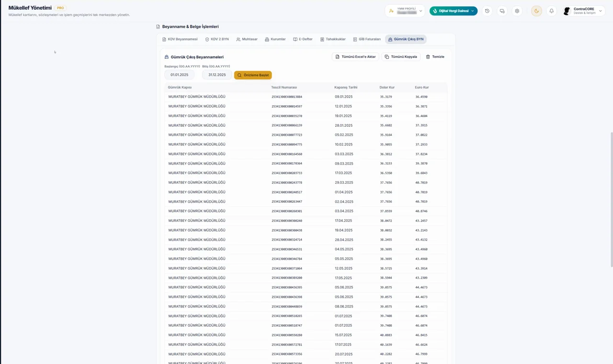The image size is (613, 364).
Task: Click the Temizle trash button
Action: point(435,56)
